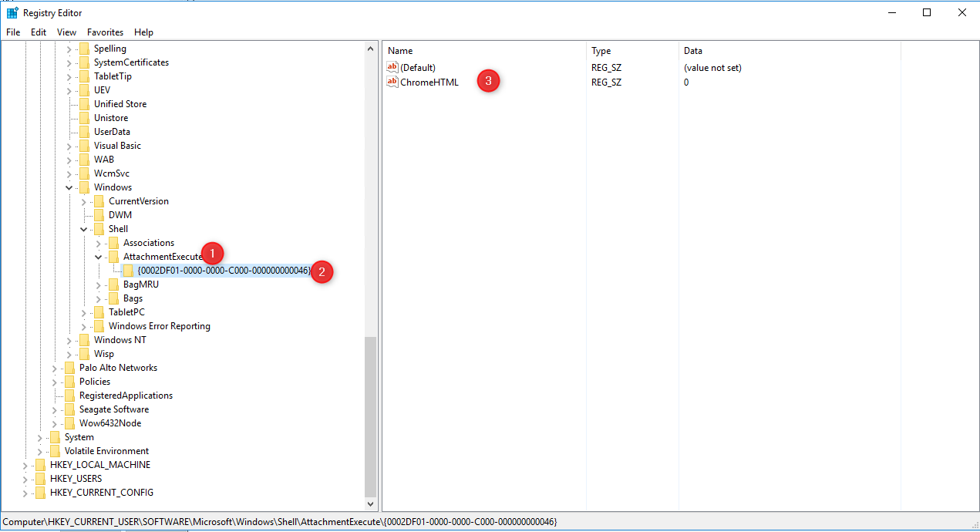The image size is (980, 532).
Task: Expand the BagMRU key
Action: tap(99, 285)
